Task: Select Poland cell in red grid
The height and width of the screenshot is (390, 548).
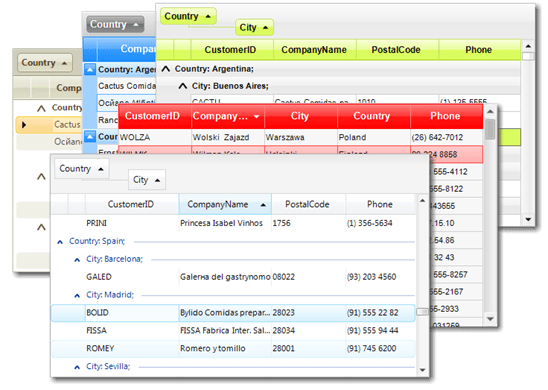Action: point(374,137)
